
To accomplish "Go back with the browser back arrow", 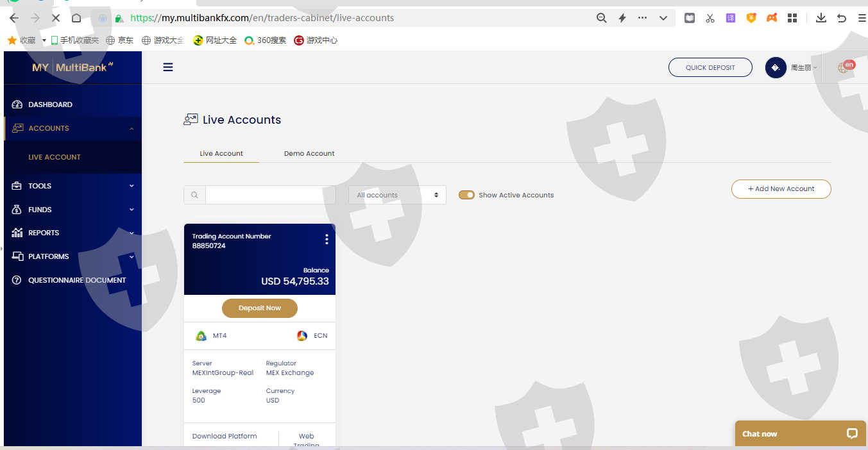I will click(x=14, y=18).
